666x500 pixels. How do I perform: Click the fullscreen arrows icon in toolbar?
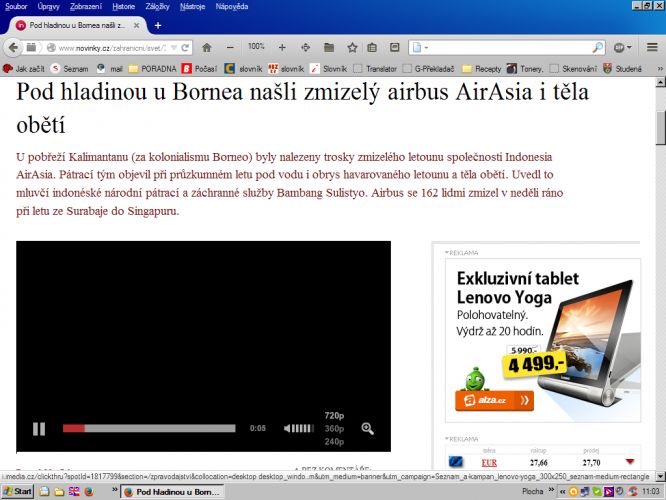coord(305,48)
